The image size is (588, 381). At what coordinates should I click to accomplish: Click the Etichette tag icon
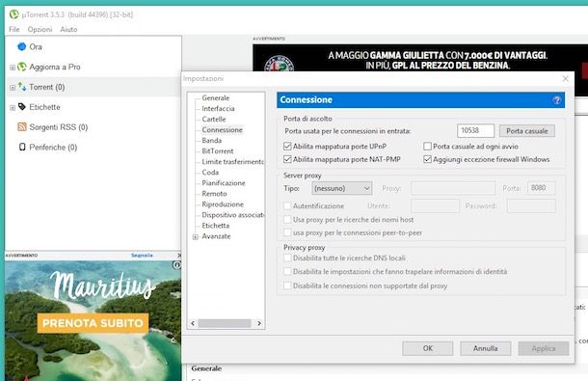click(x=22, y=107)
